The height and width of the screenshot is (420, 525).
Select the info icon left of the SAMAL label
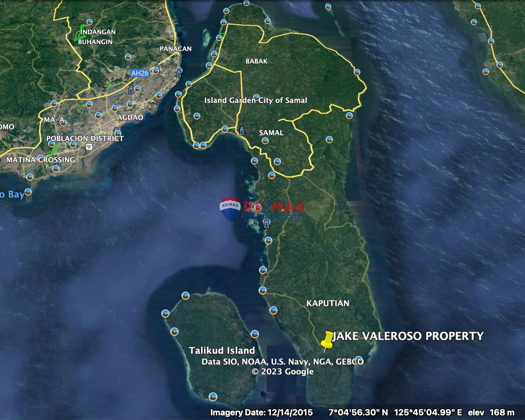point(242,131)
